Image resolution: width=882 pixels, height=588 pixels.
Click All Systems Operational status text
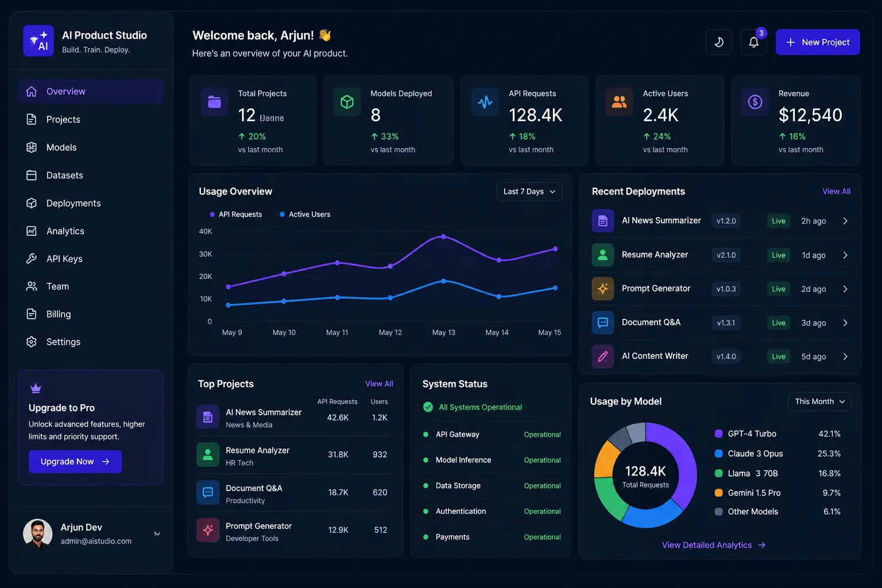click(x=481, y=407)
